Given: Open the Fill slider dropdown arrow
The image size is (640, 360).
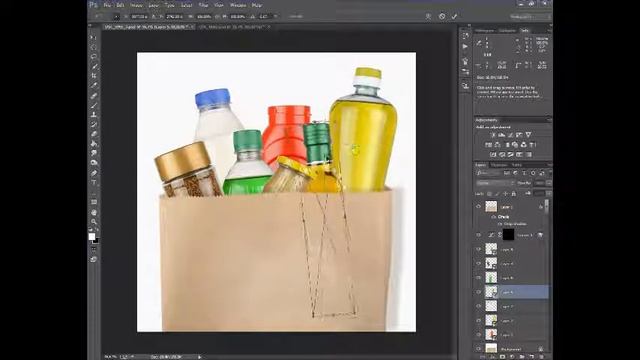Looking at the screenshot, I should click(549, 193).
